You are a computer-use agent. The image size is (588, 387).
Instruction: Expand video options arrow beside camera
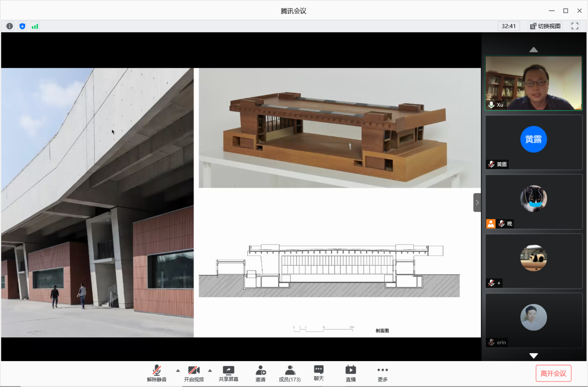click(x=210, y=370)
